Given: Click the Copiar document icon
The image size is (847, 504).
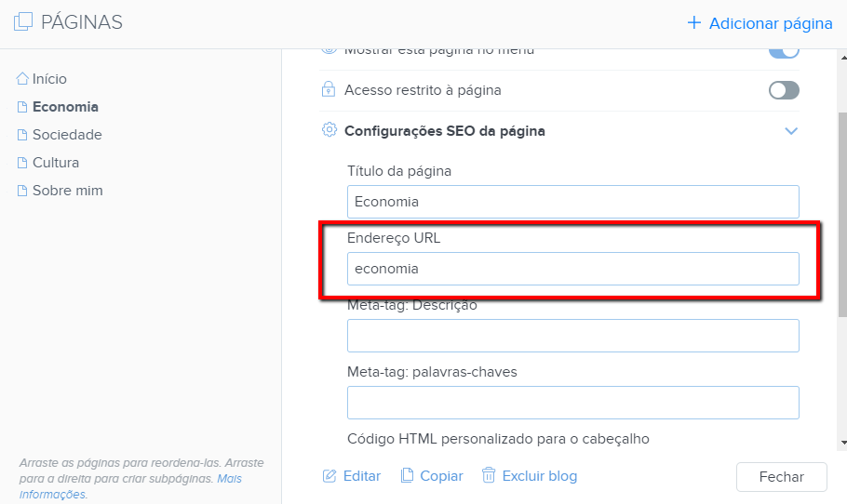Looking at the screenshot, I should click(x=407, y=475).
